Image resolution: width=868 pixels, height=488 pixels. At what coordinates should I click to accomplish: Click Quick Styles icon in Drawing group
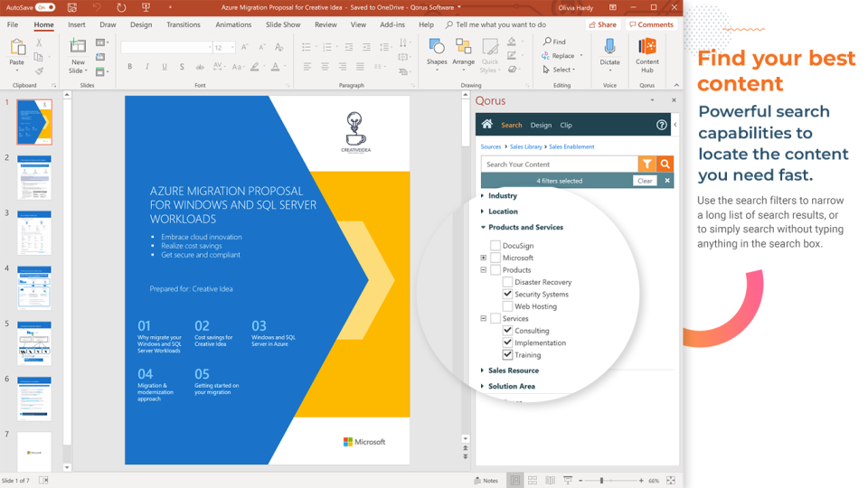pos(489,46)
